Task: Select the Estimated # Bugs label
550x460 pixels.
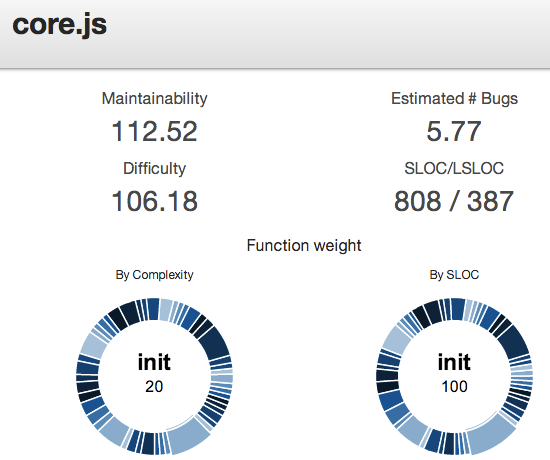Action: (x=454, y=99)
